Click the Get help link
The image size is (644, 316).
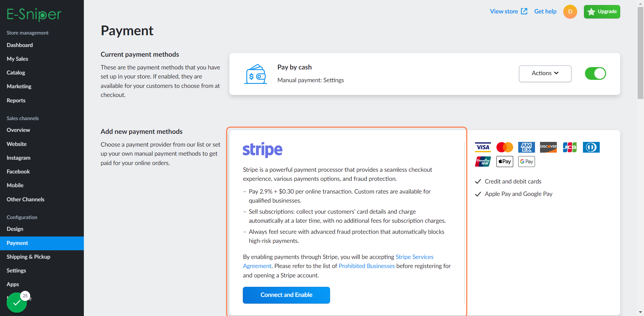click(545, 11)
